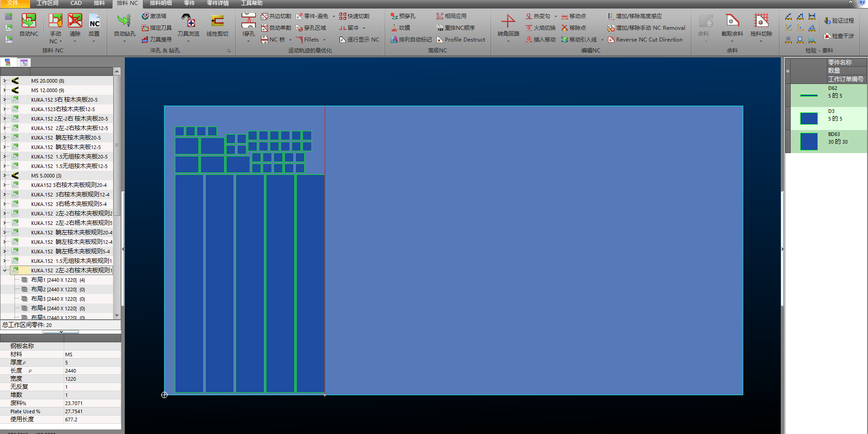
Task: Select 共边切割 common-edge cutting
Action: [276, 16]
